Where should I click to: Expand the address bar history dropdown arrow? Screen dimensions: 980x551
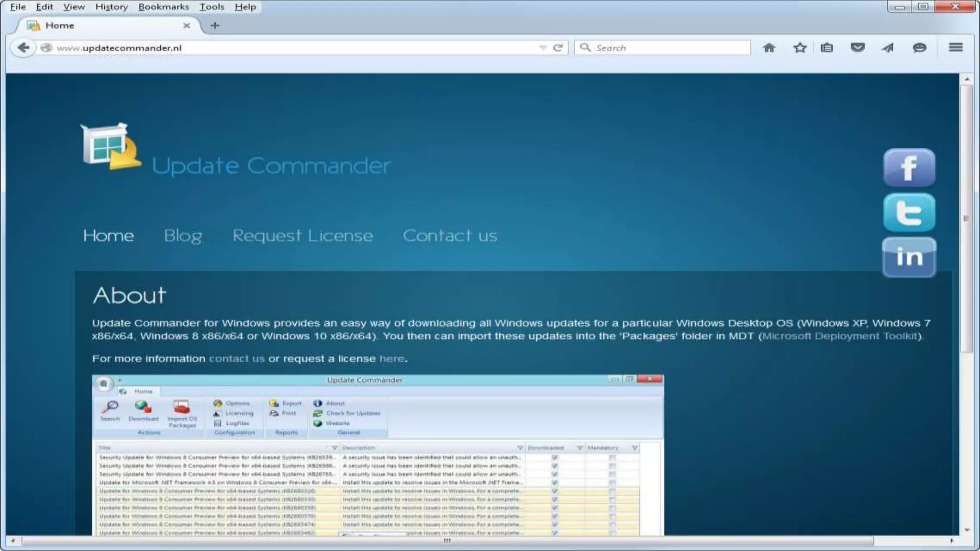pyautogui.click(x=543, y=47)
